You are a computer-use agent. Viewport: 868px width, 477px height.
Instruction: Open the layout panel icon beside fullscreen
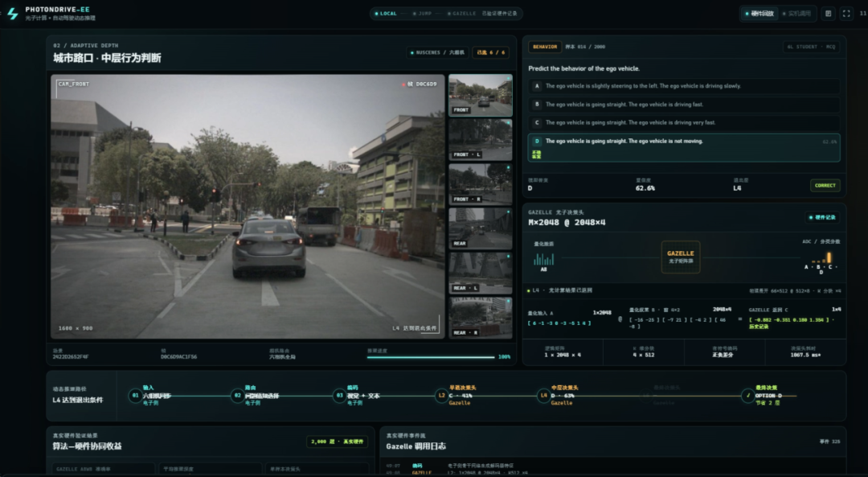828,14
